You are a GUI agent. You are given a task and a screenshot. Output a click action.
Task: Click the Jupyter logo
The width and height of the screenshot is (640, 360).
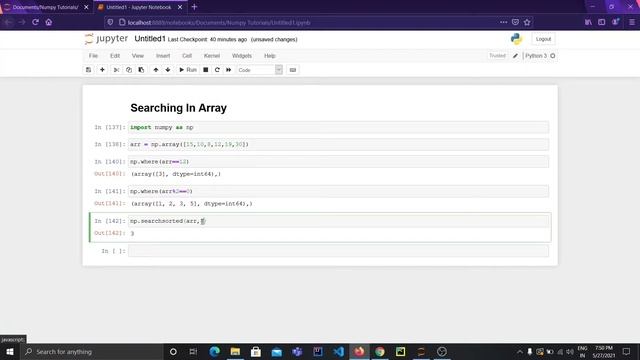(107, 39)
